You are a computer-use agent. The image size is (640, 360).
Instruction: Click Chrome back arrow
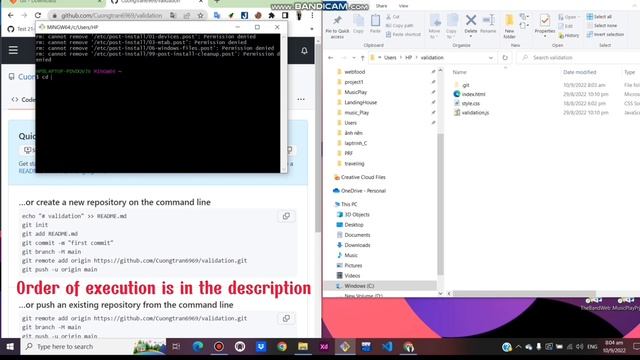click(11, 16)
